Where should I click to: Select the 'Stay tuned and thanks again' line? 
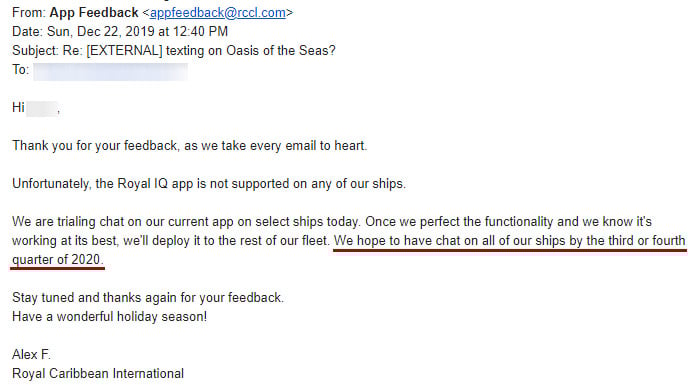(x=148, y=297)
